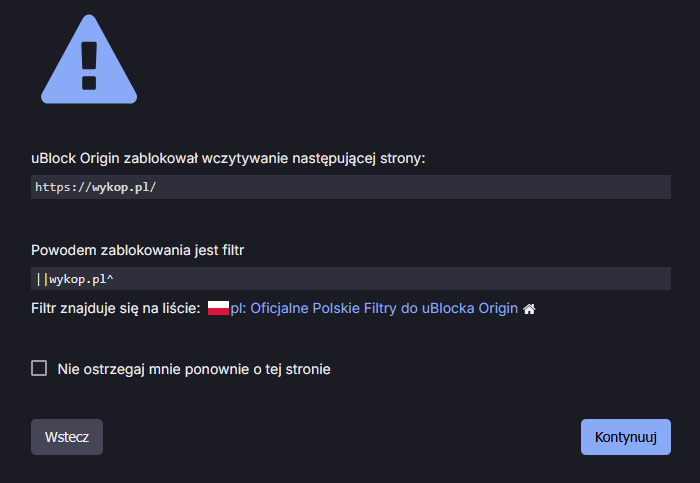The image size is (700, 483).
Task: Open the filter list home page icon
Action: point(529,310)
